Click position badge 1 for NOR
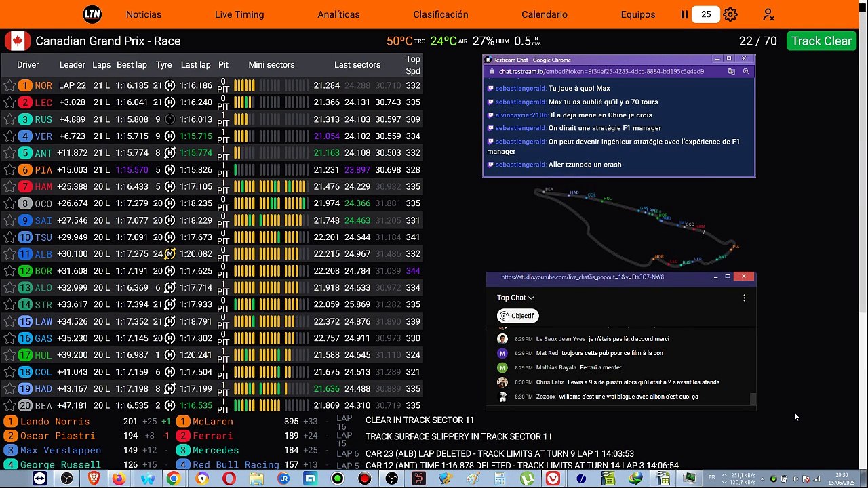868x488 pixels. pyautogui.click(x=25, y=85)
